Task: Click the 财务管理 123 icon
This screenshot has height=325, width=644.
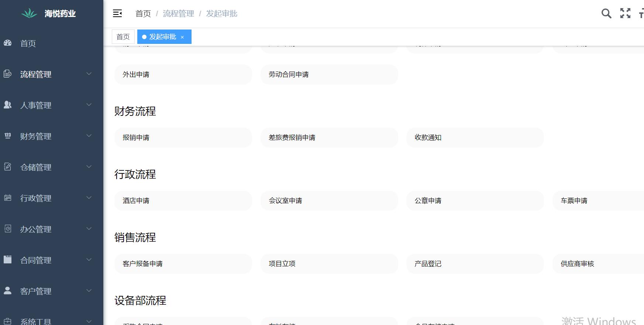Action: (8, 136)
